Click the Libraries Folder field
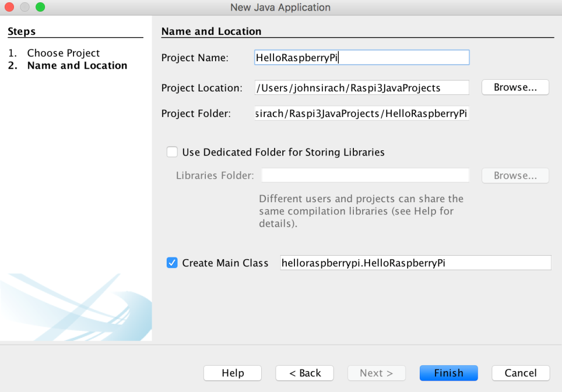Screen dimensions: 562x392 tap(365, 175)
